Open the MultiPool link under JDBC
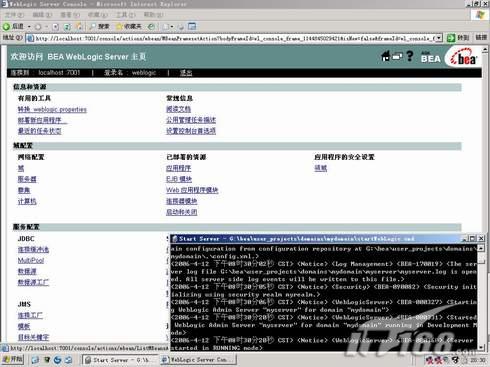490x367 pixels. 31,260
